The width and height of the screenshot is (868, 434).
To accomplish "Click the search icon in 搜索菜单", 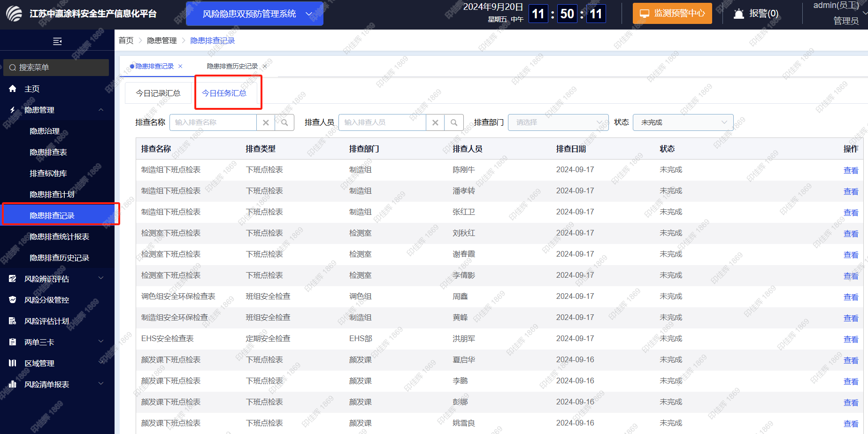I will click(13, 68).
